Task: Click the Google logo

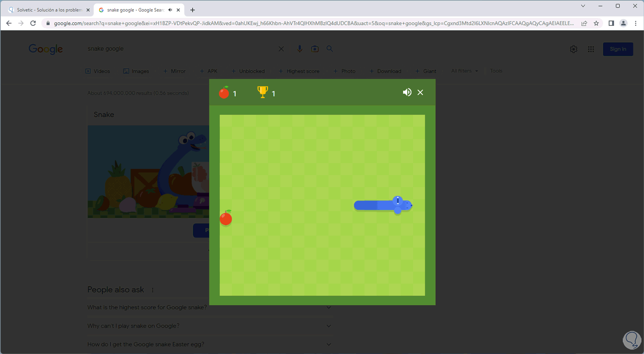Action: (x=46, y=49)
